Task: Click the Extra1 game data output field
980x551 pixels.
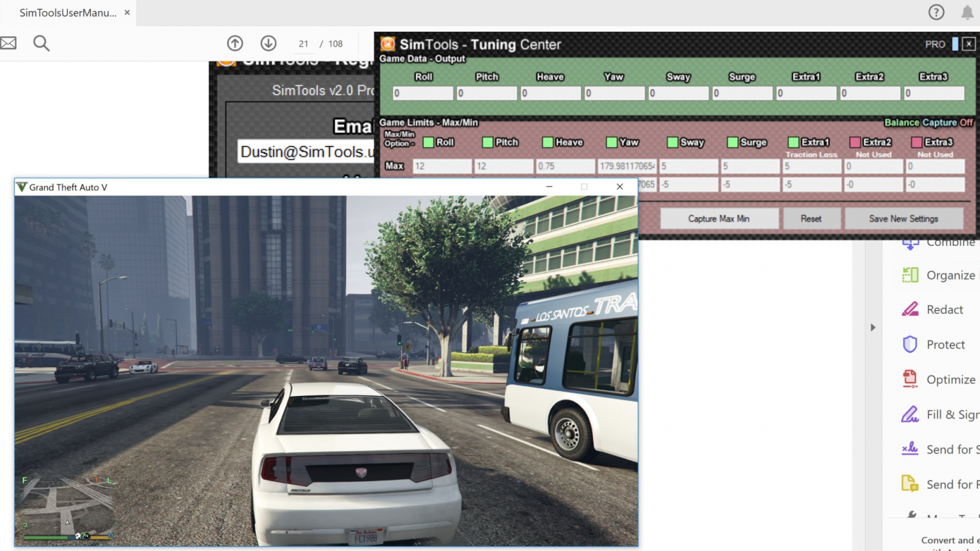Action: (806, 93)
